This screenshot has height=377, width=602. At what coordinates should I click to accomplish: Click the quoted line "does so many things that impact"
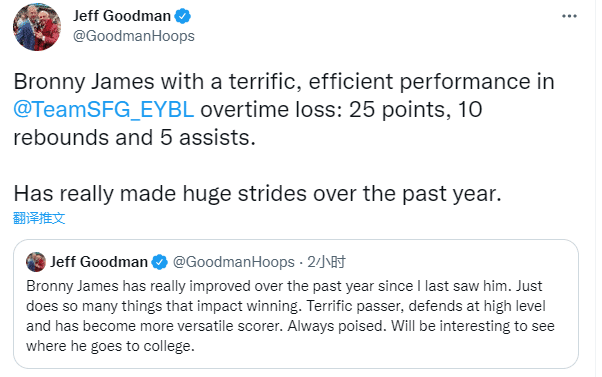tap(286, 306)
